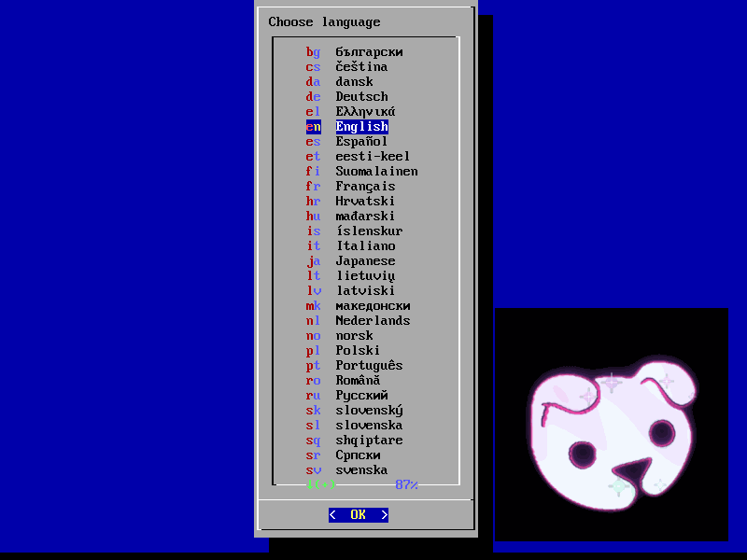
Task: Select Italiano in the list
Action: (x=351, y=245)
